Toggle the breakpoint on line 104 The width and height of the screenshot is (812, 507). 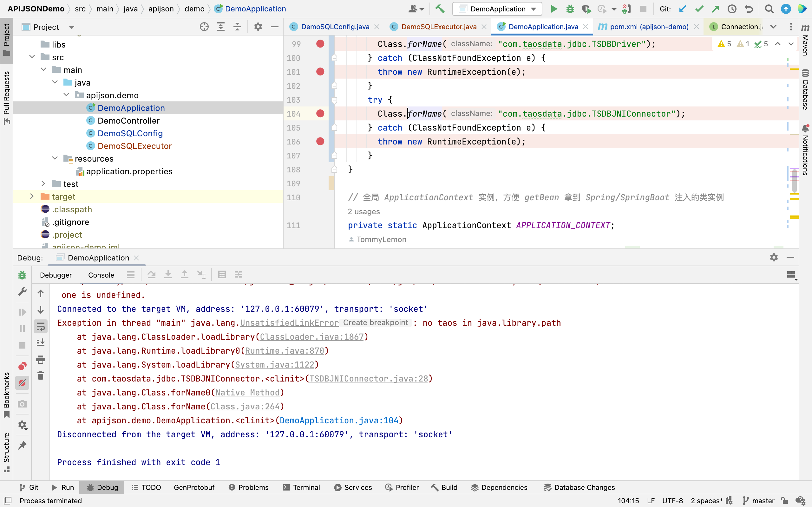[320, 114]
